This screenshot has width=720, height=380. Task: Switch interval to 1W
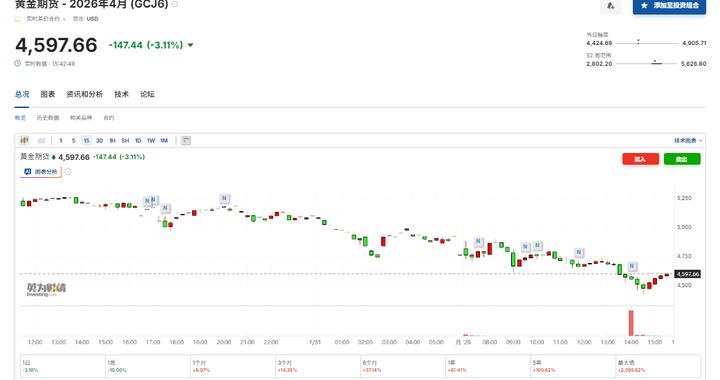[151, 140]
